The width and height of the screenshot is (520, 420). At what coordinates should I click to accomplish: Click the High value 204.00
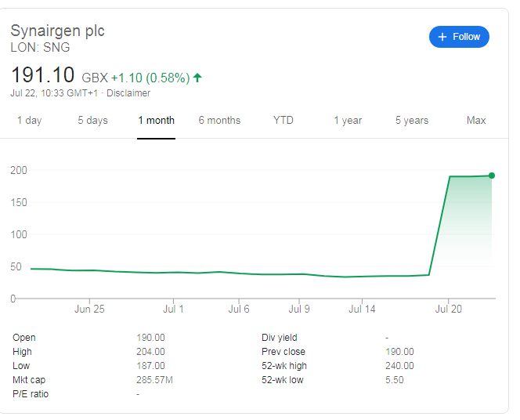coord(150,352)
